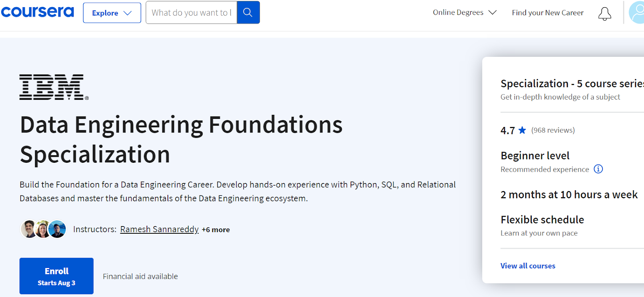
Task: Expand the Explore dropdown
Action: (112, 13)
